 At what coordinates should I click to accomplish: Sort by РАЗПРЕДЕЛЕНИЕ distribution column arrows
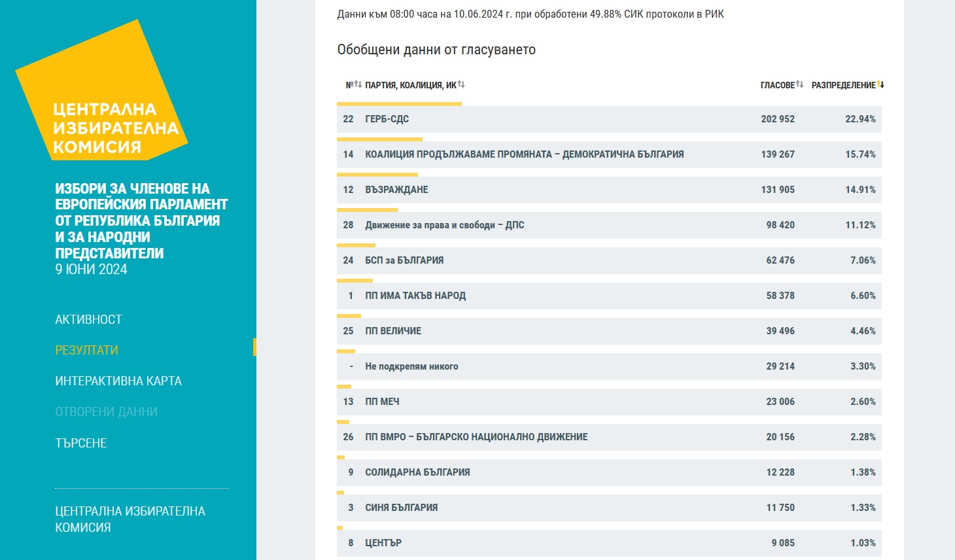[880, 85]
